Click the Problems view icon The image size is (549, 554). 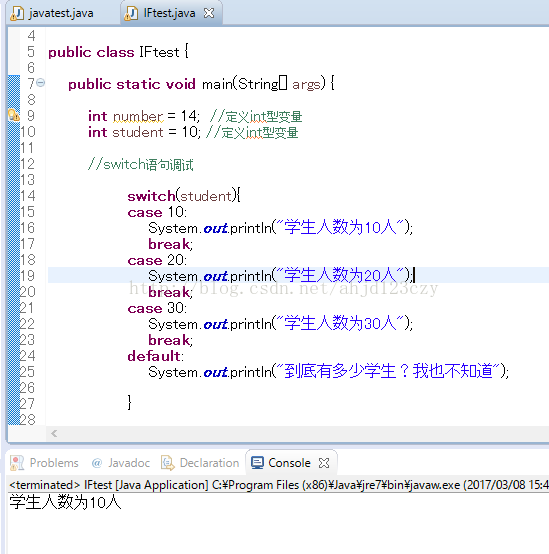[x=17, y=463]
